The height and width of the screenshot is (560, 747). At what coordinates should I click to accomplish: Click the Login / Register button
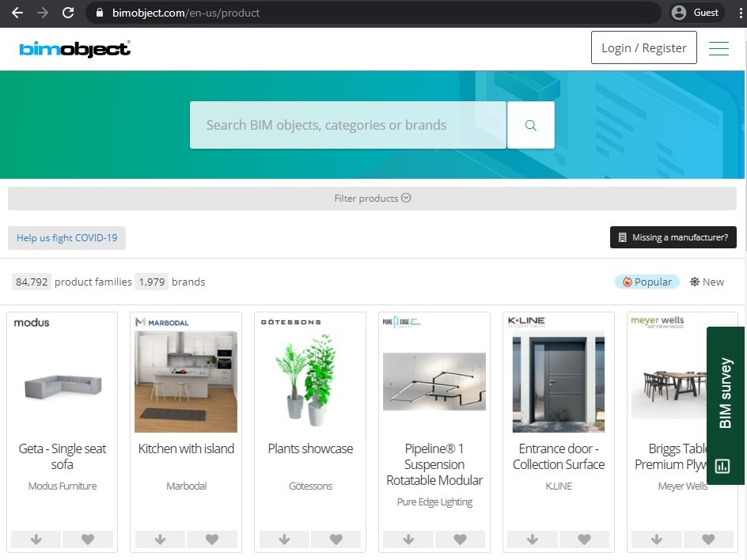(x=643, y=47)
